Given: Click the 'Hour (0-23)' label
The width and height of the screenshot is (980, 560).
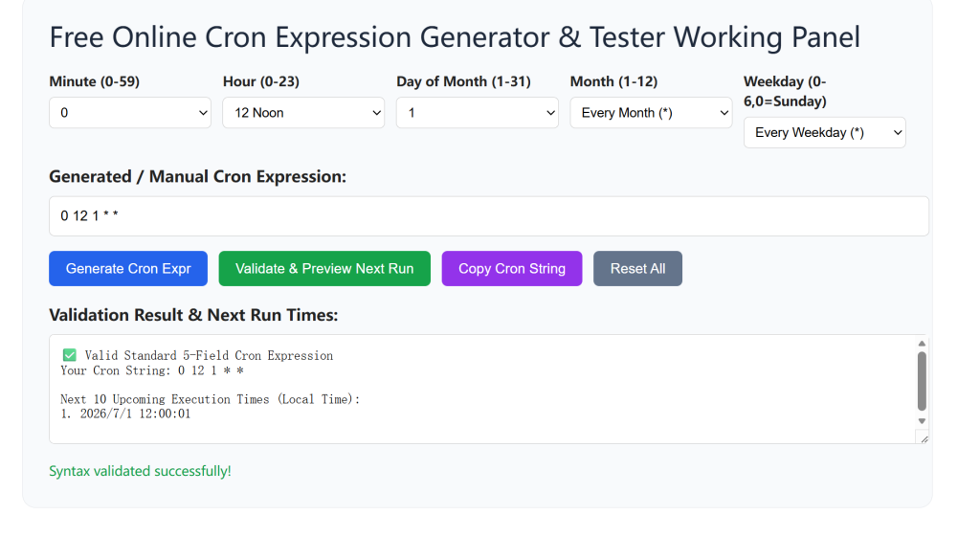Looking at the screenshot, I should point(261,82).
